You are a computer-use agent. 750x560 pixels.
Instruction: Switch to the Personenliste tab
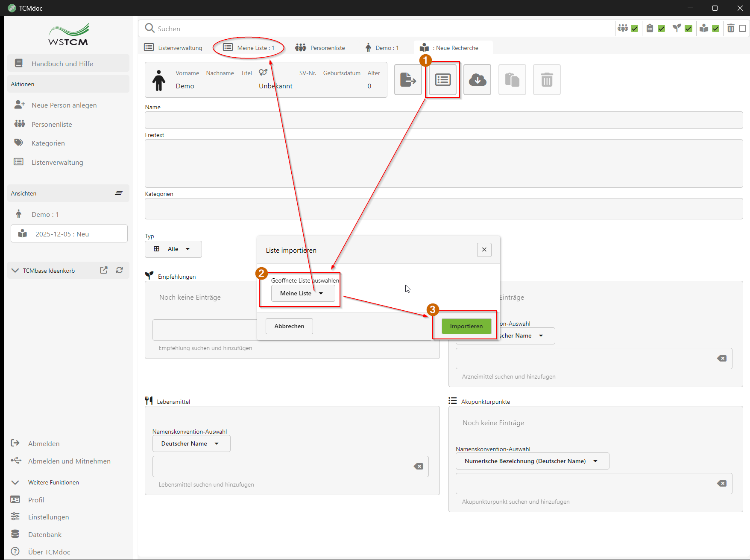[320, 48]
